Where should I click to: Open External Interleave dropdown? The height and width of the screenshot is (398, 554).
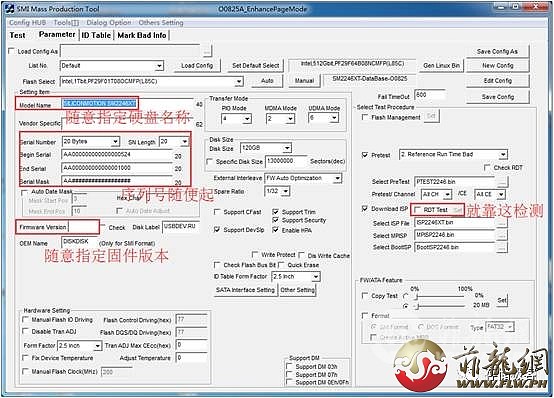click(337, 178)
